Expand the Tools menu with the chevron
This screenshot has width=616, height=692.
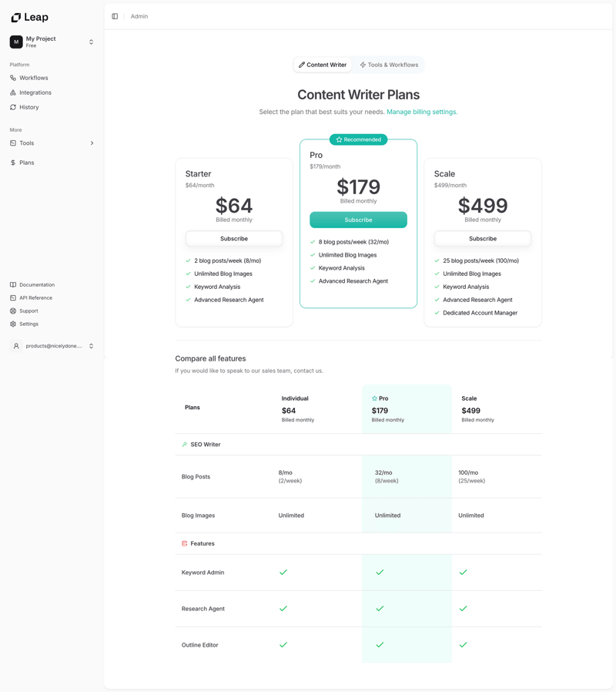[92, 143]
